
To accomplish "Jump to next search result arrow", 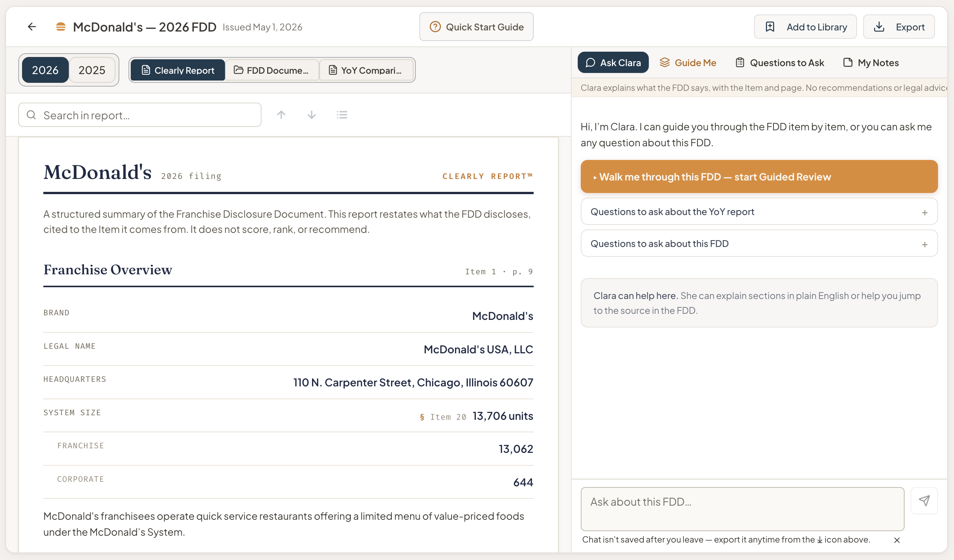I will pos(312,115).
